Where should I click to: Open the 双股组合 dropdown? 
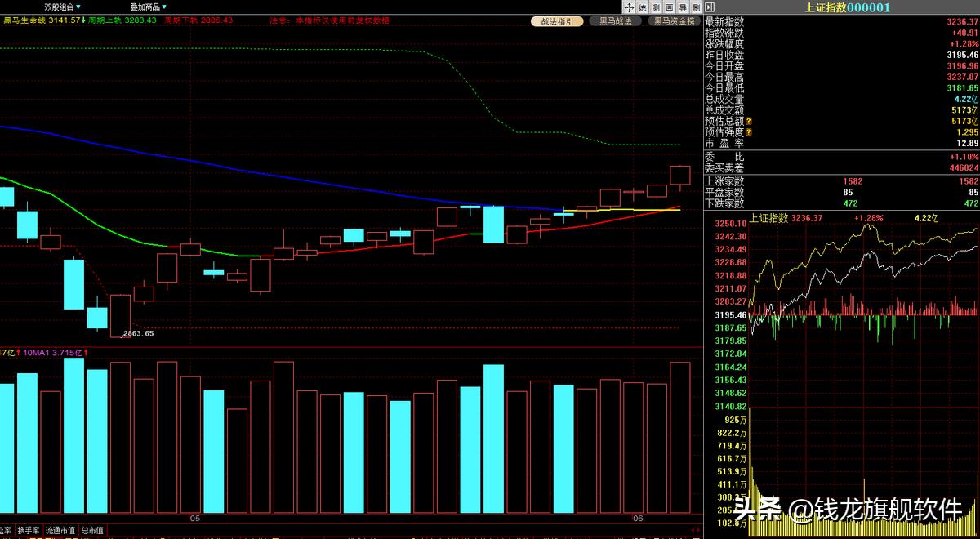pyautogui.click(x=62, y=7)
